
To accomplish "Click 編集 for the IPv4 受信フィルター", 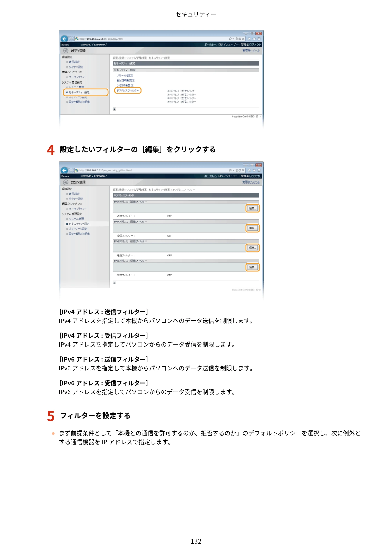I will (x=252, y=228).
